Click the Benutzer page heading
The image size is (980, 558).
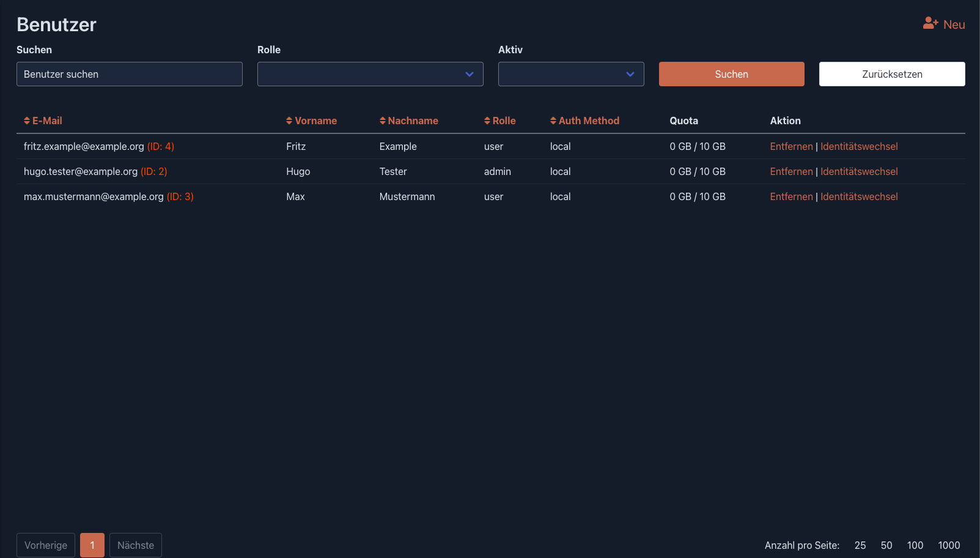coord(56,24)
